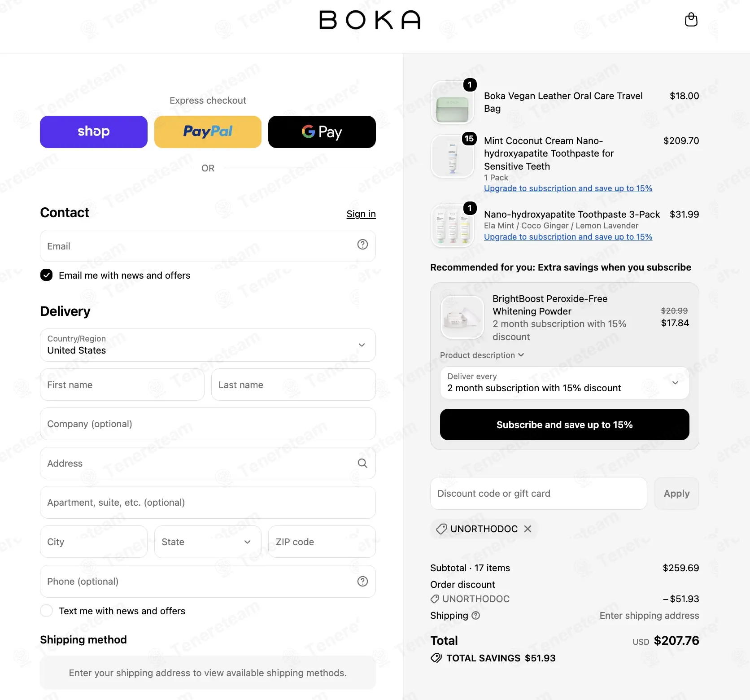Click the BOKA logo
Viewport: 750px width, 700px height.
370,20
